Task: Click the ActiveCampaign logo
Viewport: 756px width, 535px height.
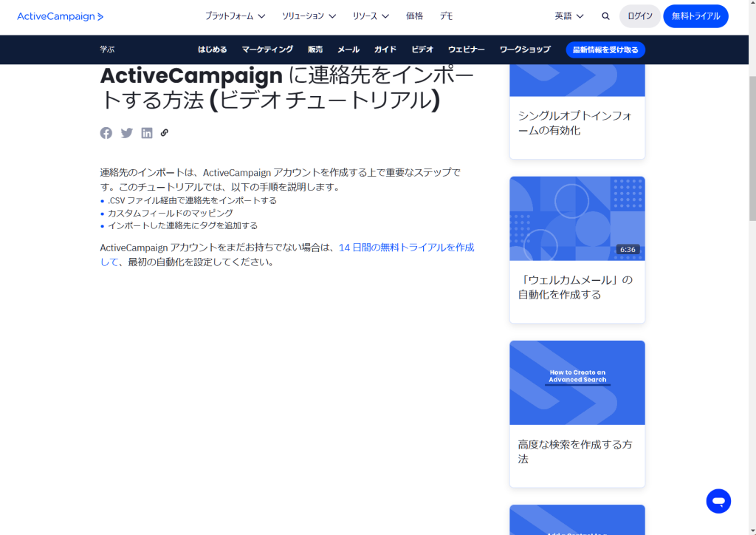Action: coord(61,16)
